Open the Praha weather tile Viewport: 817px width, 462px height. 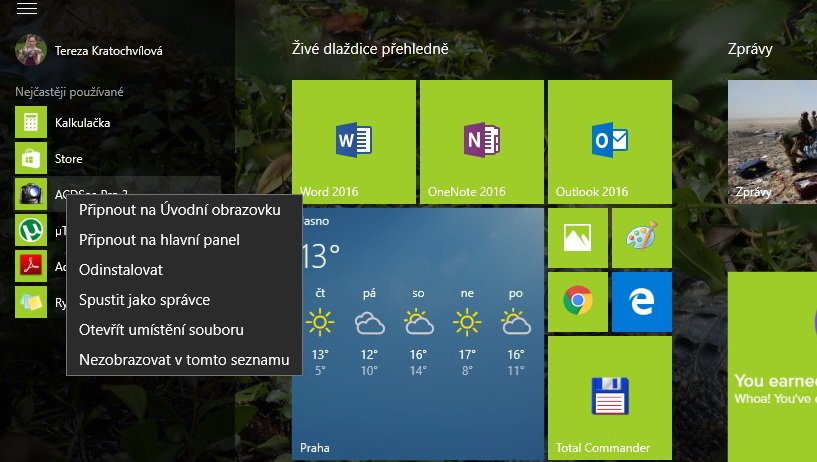click(x=418, y=334)
